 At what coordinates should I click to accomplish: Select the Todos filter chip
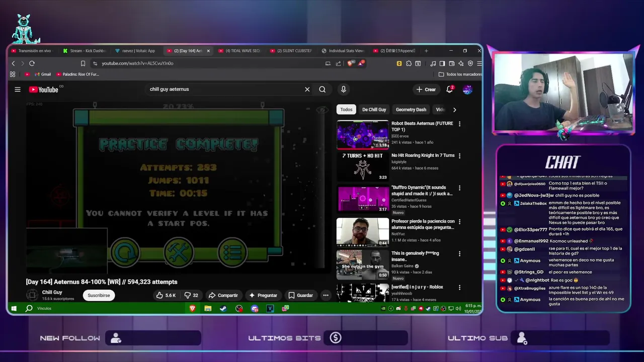[x=346, y=110]
